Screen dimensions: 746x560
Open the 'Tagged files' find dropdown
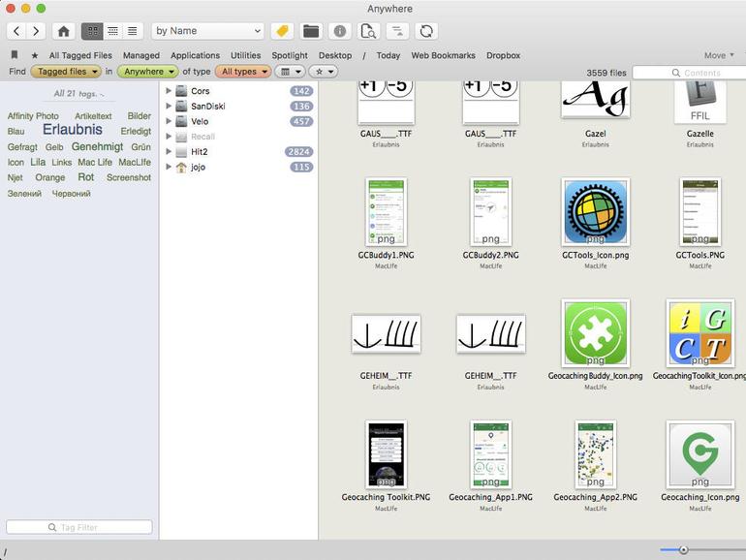coord(66,72)
